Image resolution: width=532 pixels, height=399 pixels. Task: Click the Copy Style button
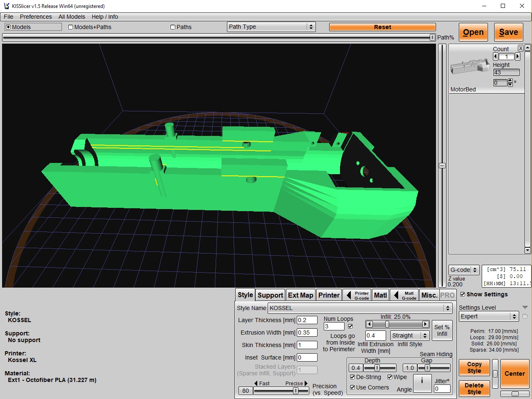pyautogui.click(x=474, y=367)
